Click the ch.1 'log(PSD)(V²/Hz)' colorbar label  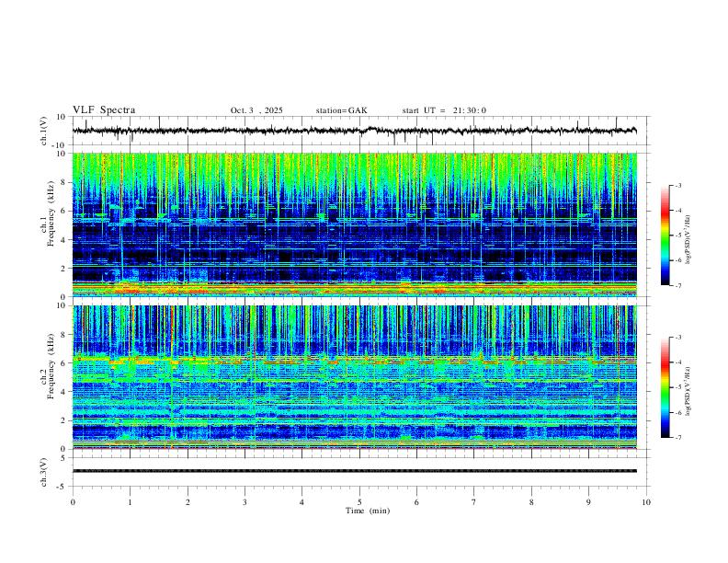[x=688, y=240]
